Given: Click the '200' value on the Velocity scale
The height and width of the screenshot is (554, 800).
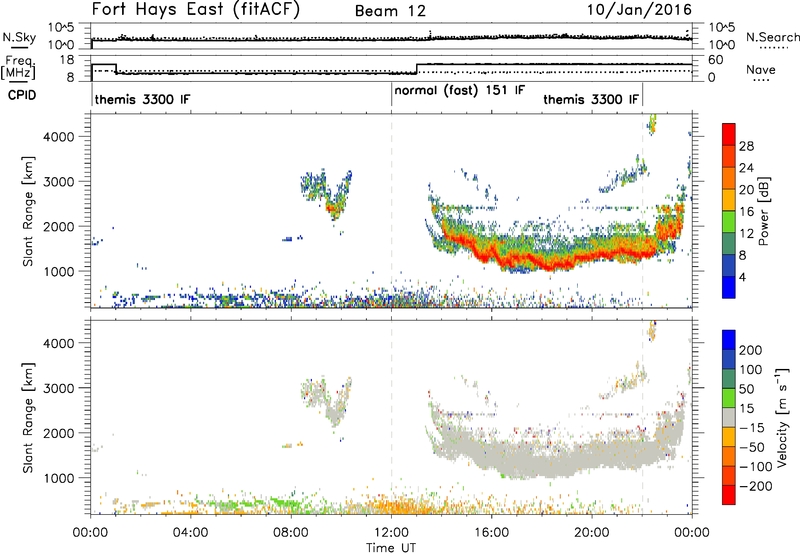Looking at the screenshot, I should click(x=751, y=350).
